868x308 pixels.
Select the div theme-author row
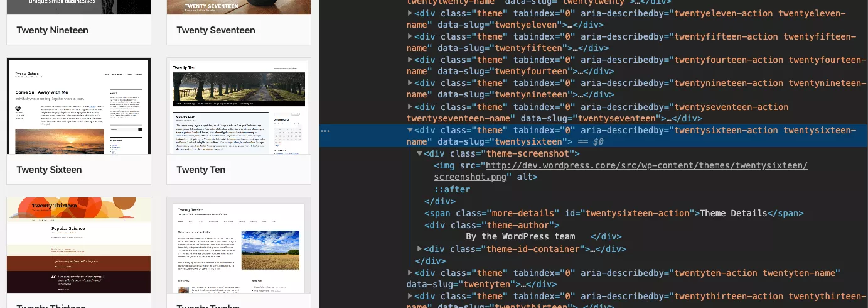tap(491, 225)
